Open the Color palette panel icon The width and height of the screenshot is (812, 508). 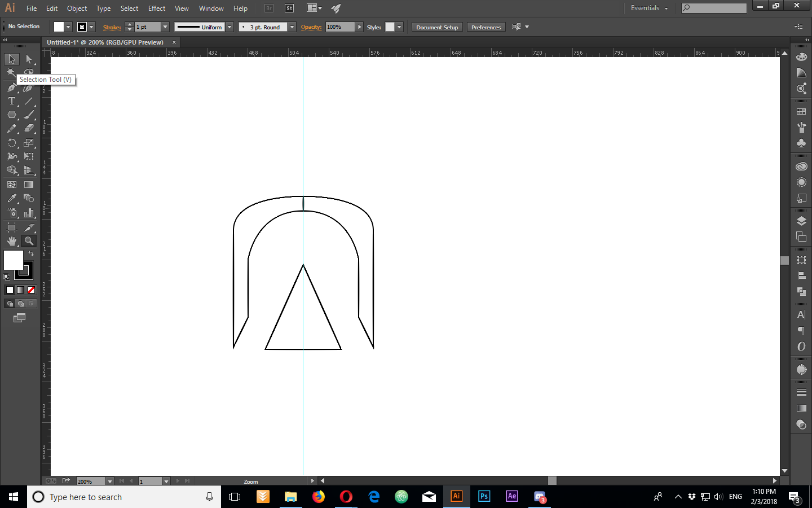(x=801, y=57)
